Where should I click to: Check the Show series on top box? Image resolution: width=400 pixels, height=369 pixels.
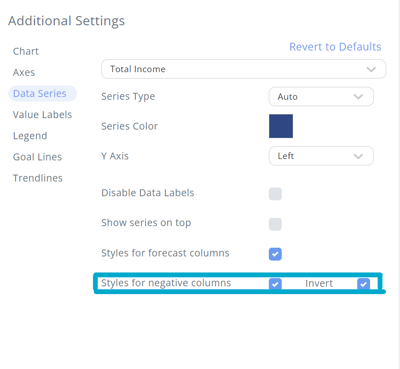(x=275, y=224)
